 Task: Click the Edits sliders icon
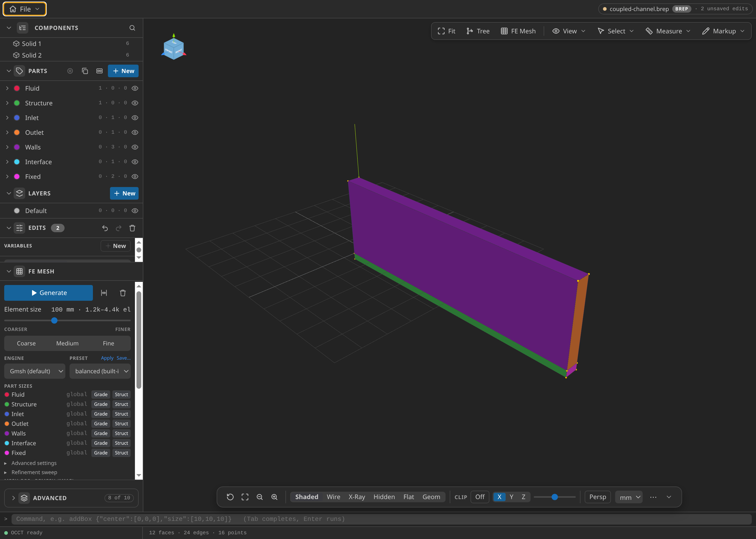(x=20, y=228)
